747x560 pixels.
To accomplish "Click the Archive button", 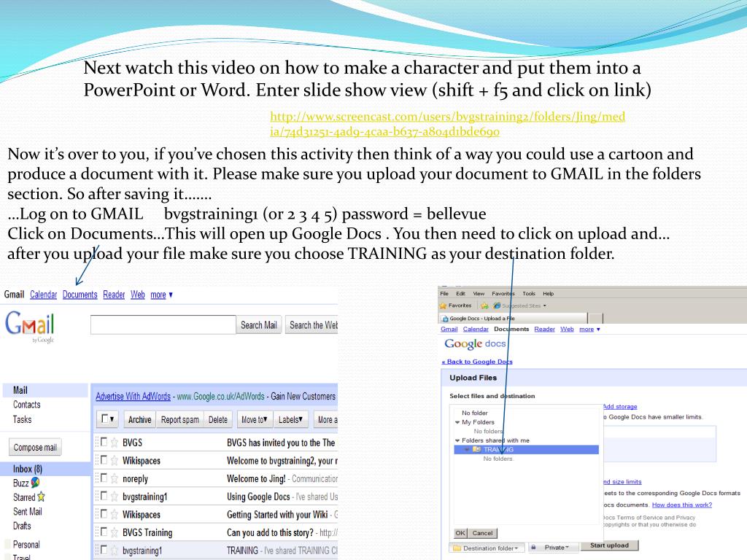I will point(139,419).
